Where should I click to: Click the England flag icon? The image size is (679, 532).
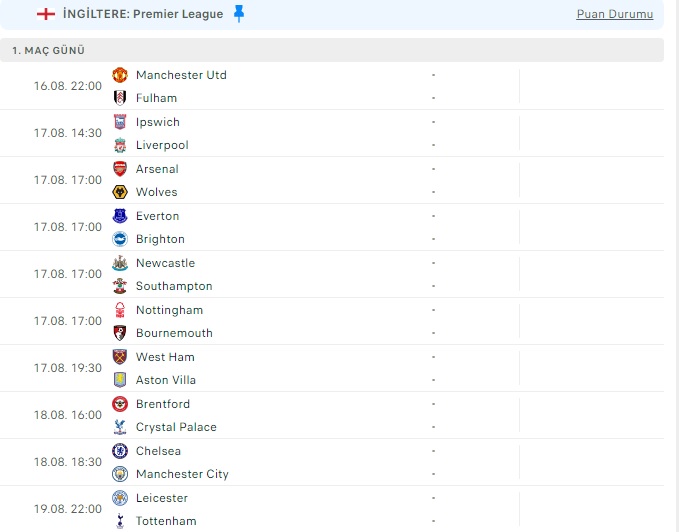tap(46, 14)
